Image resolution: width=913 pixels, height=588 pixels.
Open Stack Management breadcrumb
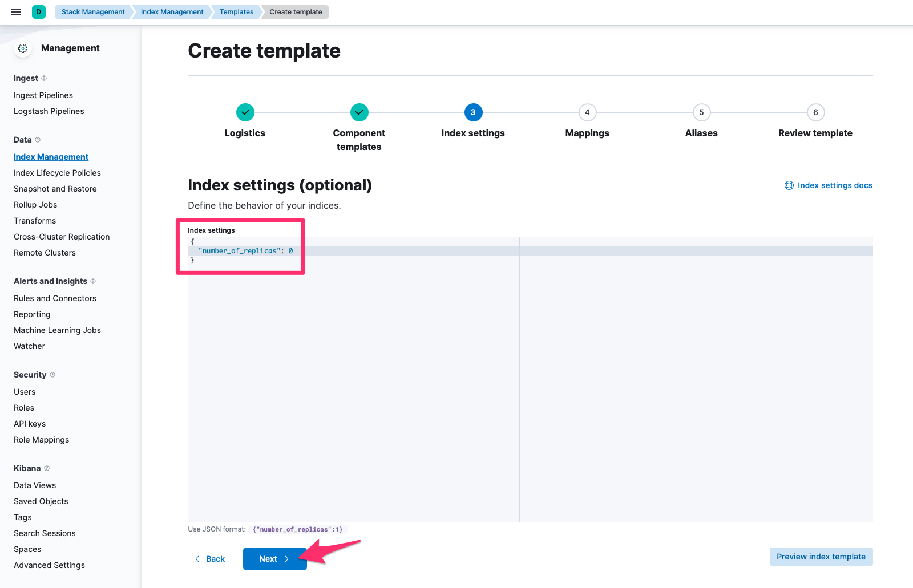click(93, 12)
